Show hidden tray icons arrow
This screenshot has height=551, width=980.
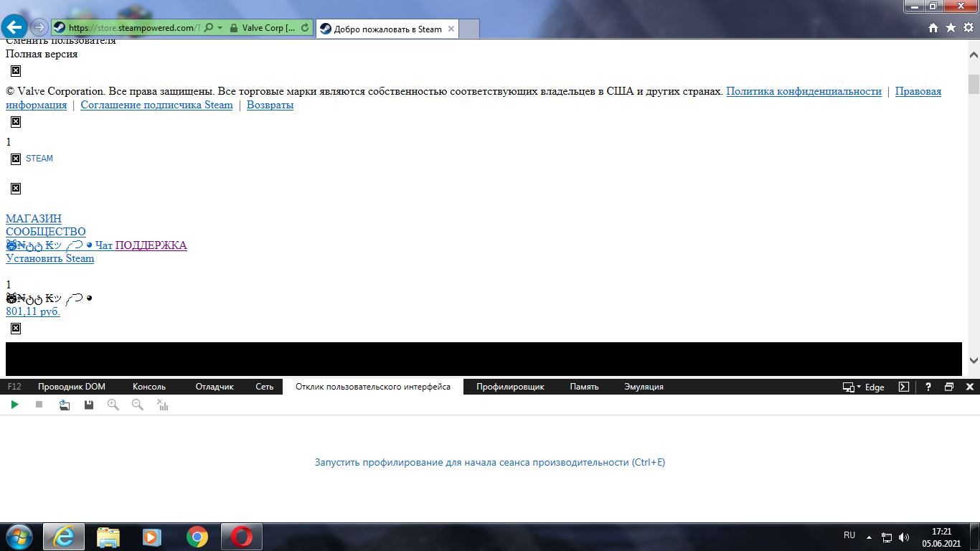(x=870, y=537)
